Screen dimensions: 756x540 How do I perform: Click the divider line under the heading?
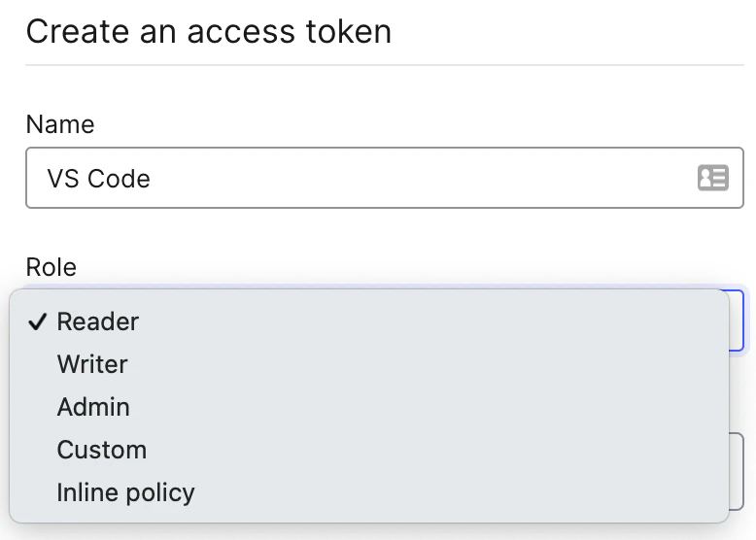coord(385,65)
